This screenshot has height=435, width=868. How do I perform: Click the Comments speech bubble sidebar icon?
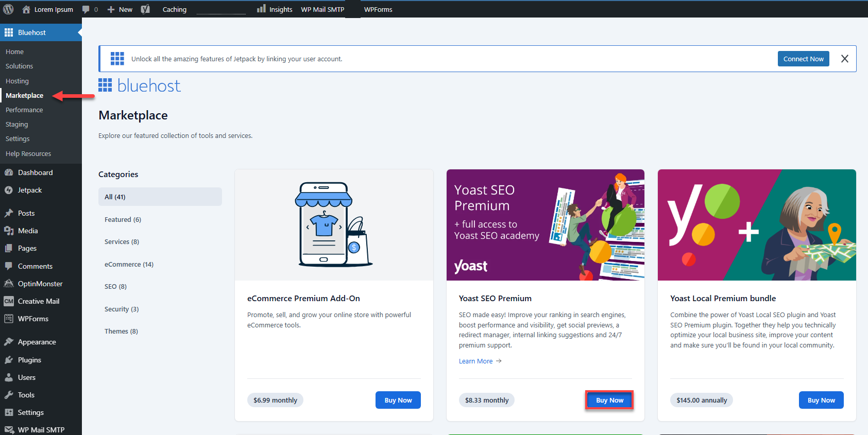tap(9, 266)
